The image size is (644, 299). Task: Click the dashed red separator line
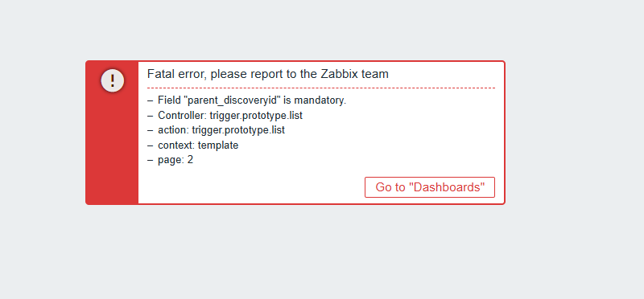click(320, 88)
